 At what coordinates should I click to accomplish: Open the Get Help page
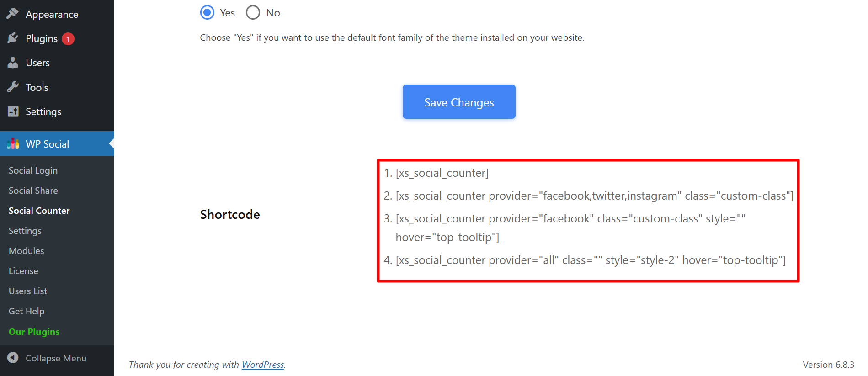(x=27, y=311)
